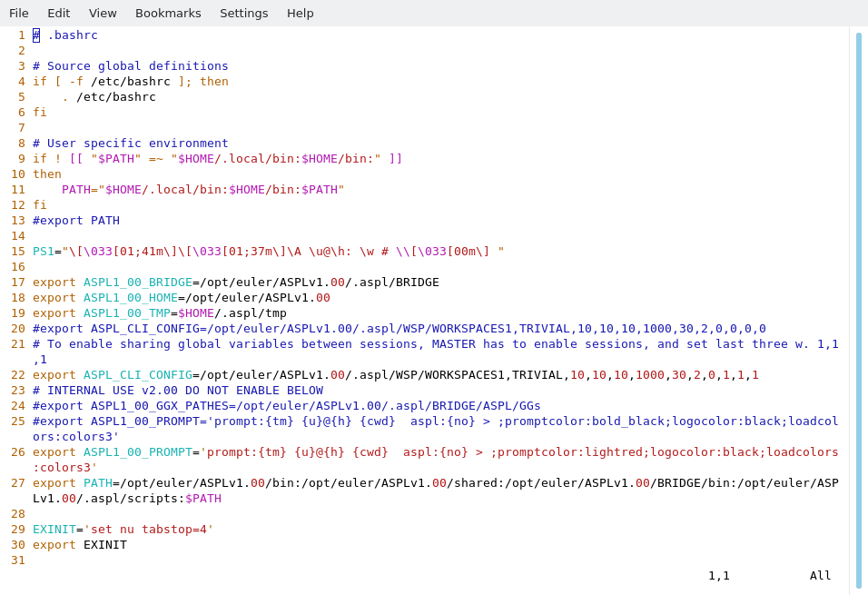Click the '/etc/bashrc' path on line 5
The width and height of the screenshot is (868, 595).
116,97
